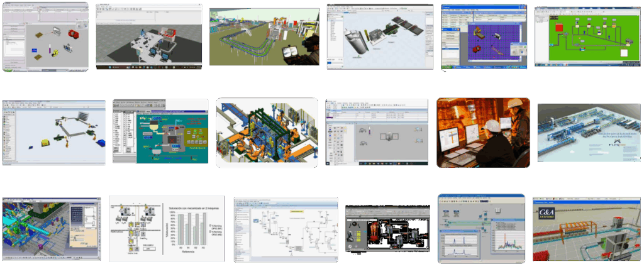Click the teal SCADA control screen thumbnail
The image size is (644, 269).
[x=160, y=133]
